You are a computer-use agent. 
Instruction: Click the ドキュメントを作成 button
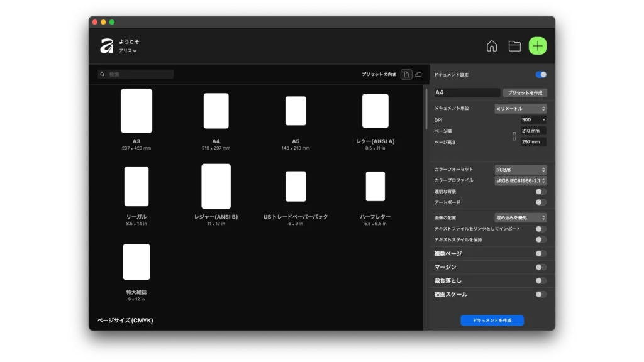tap(492, 321)
